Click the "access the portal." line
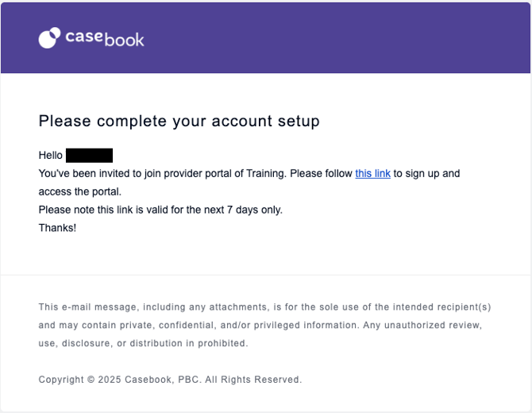Viewport: 532px width, 413px height. click(x=79, y=191)
